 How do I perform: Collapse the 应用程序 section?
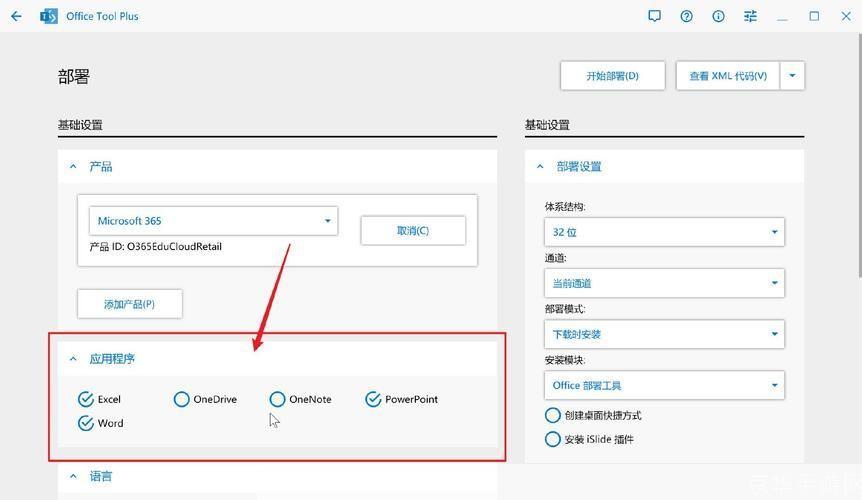tap(73, 358)
